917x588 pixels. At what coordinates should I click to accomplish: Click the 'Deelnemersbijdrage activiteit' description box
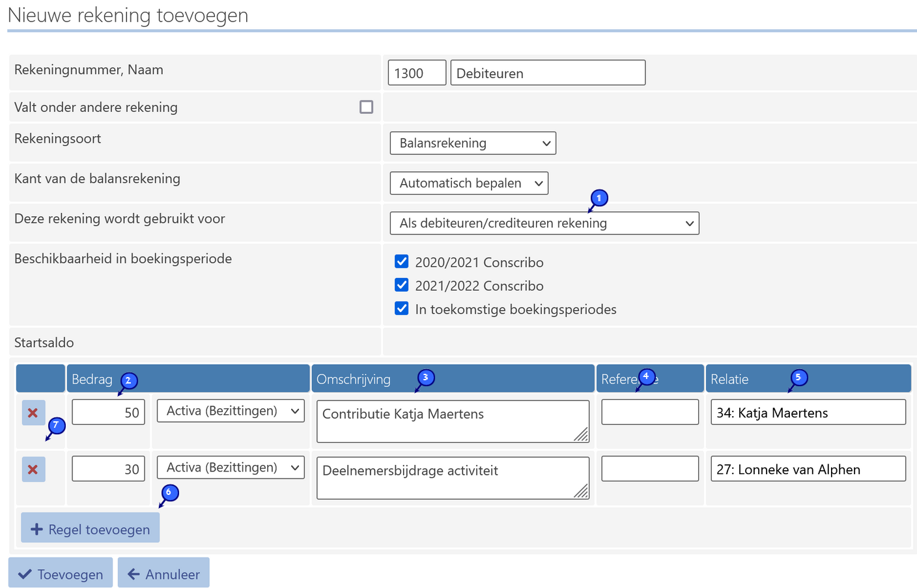(x=453, y=478)
